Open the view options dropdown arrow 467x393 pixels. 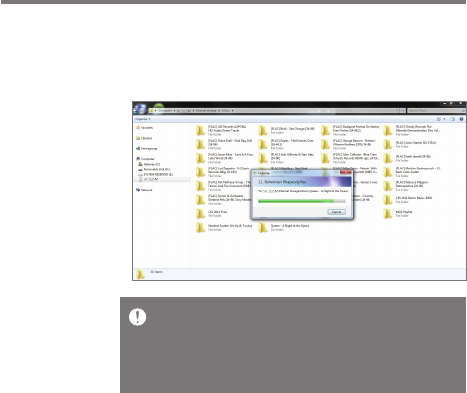point(444,119)
